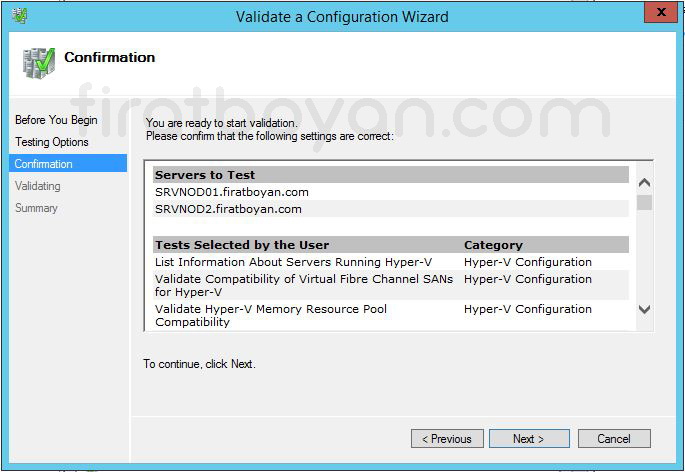This screenshot has height=472, width=685.
Task: Click the scrollbar thumb of settings list
Action: (x=644, y=202)
